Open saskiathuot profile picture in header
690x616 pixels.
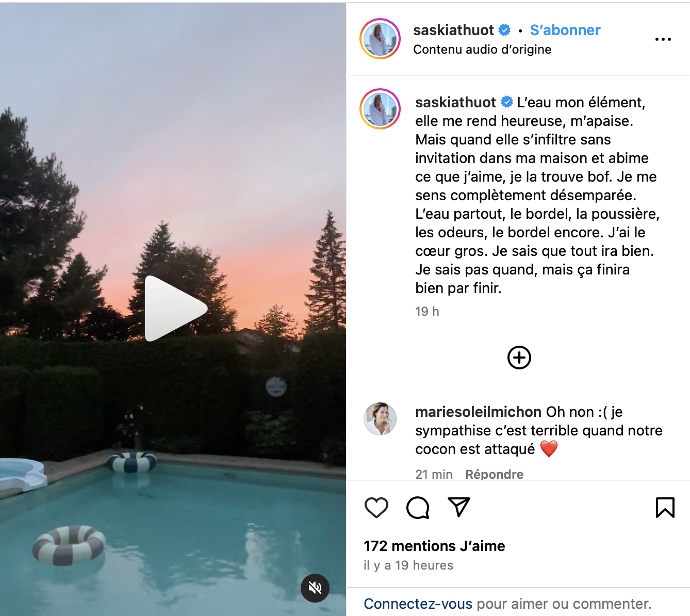(x=380, y=39)
